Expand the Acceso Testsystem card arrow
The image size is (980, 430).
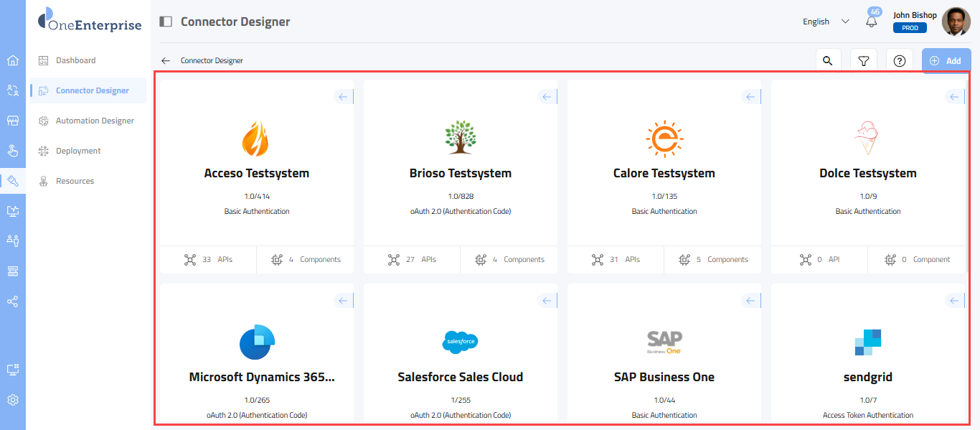coord(344,97)
